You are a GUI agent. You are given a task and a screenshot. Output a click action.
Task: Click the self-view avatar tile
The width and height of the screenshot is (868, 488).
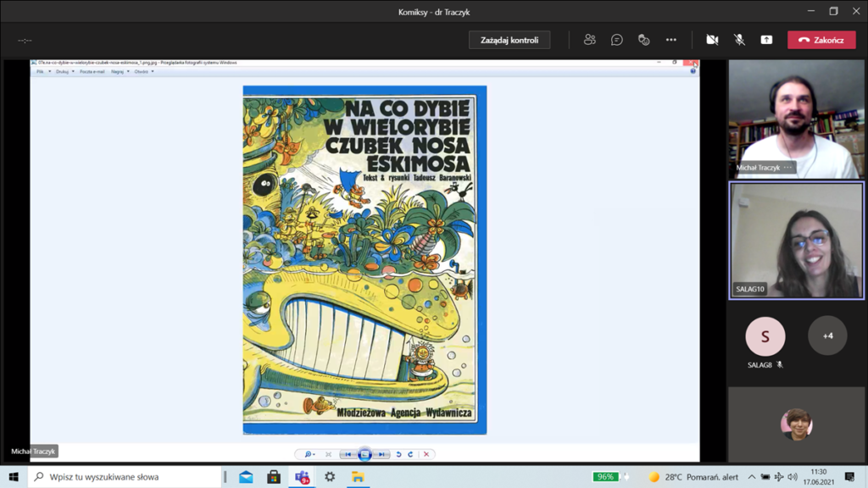click(797, 424)
